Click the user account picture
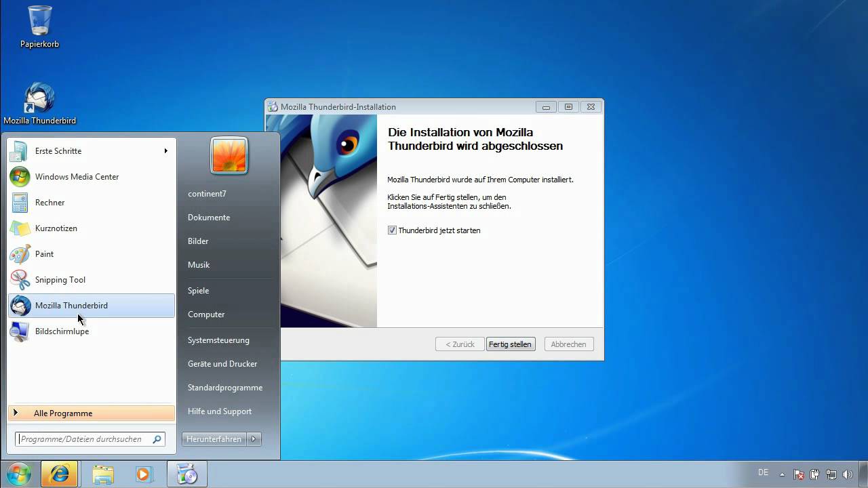868x488 pixels. tap(229, 155)
